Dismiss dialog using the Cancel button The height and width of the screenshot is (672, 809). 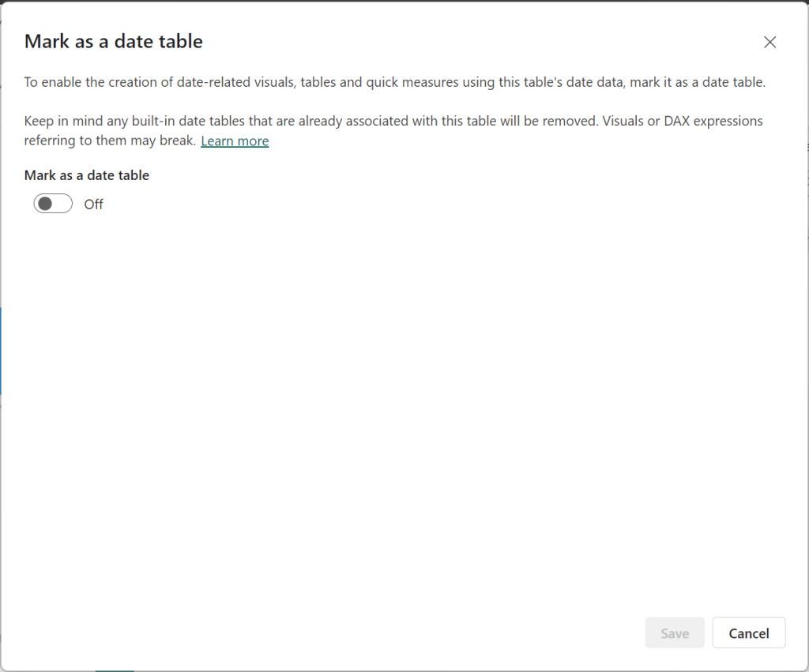(748, 633)
